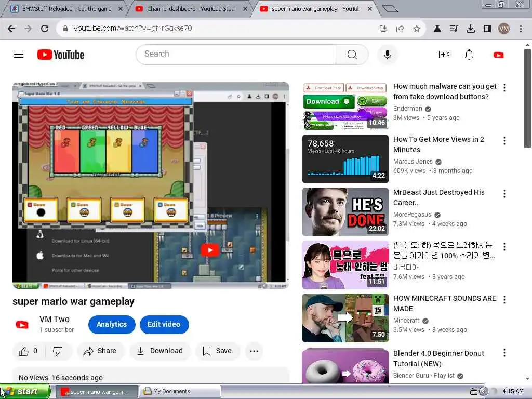Click the address bar URL
Viewport: 532px width, 399px height.
[x=132, y=29]
